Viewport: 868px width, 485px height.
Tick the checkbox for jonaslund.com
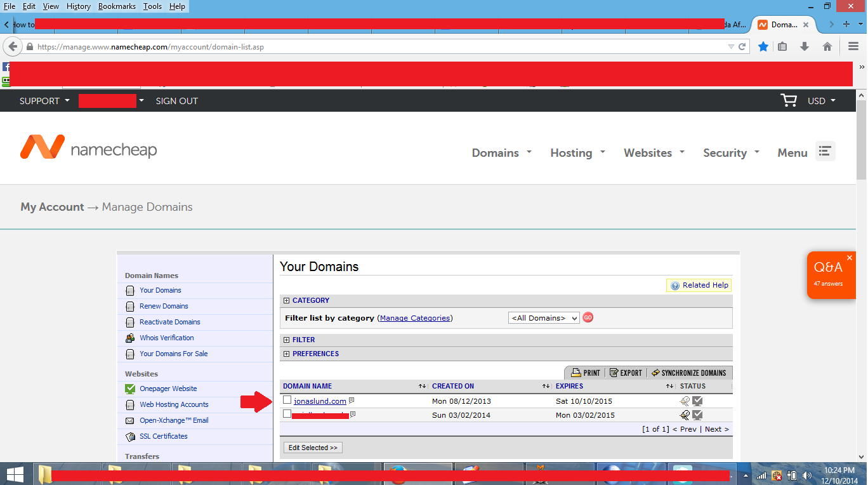pos(287,400)
